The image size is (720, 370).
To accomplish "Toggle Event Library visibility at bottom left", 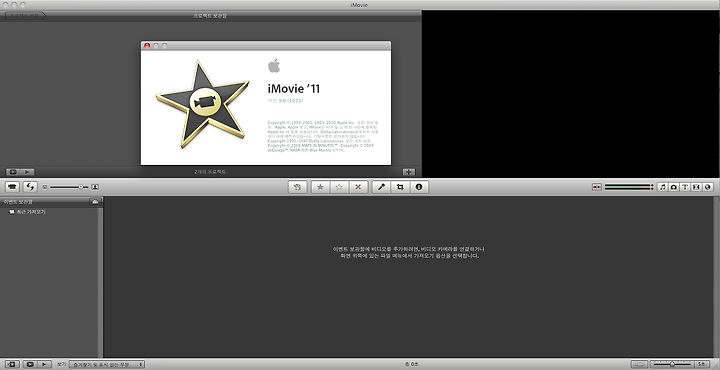I will click(x=12, y=364).
